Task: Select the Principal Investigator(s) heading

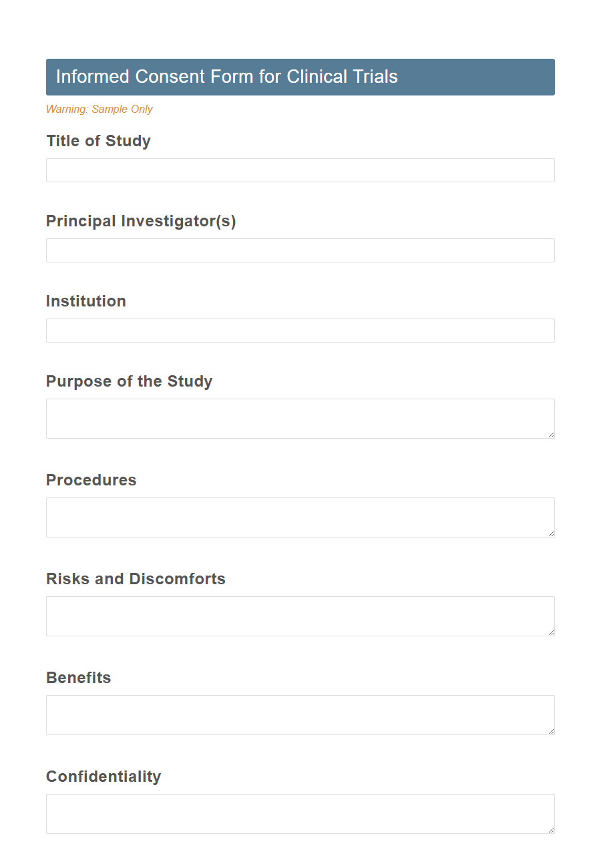Action: (141, 221)
